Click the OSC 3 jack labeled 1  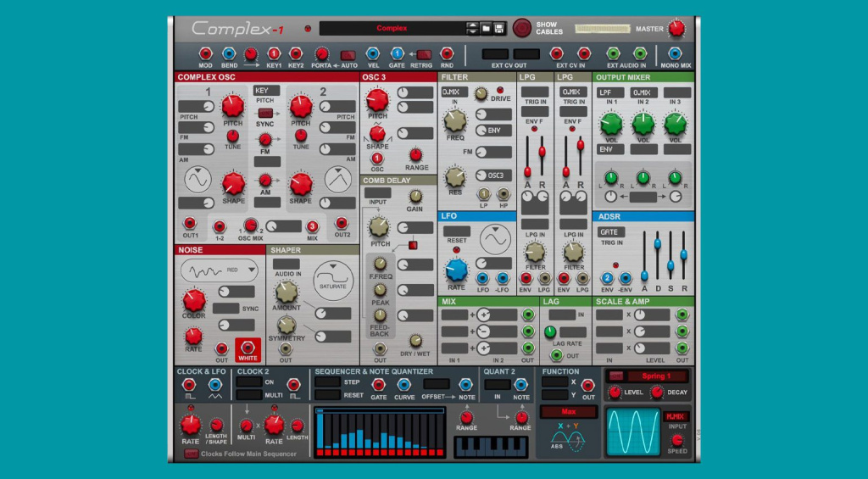(377, 159)
